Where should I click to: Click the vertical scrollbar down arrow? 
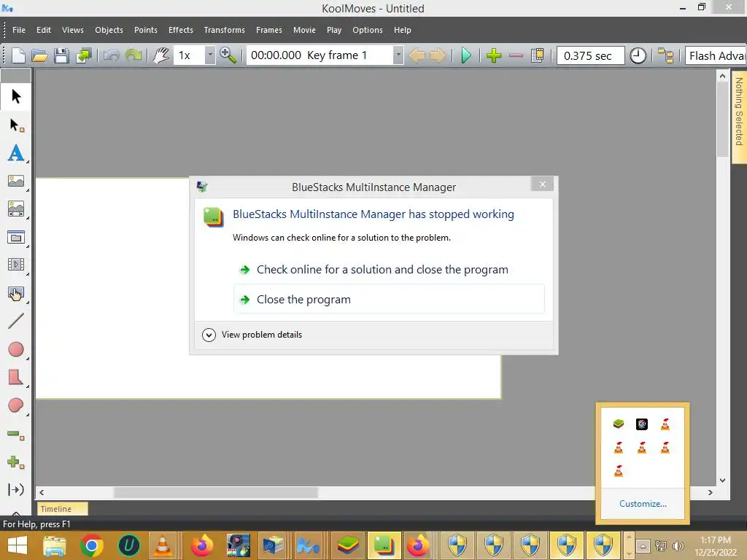coord(722,481)
